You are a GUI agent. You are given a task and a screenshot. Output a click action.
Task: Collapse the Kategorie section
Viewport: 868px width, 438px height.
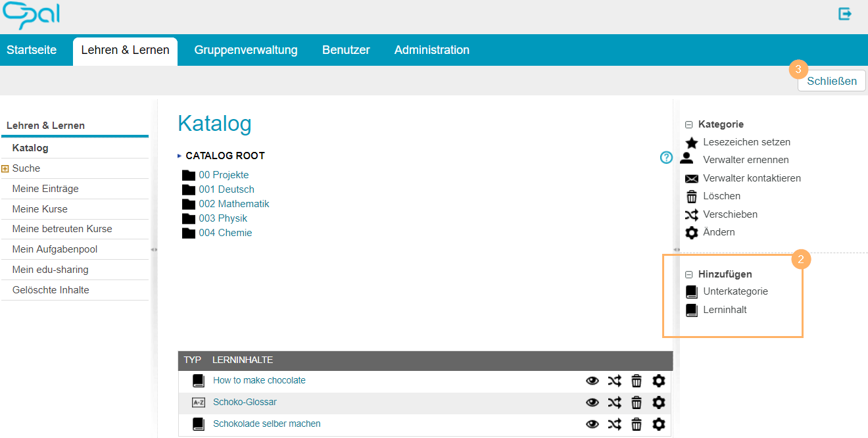tap(689, 124)
